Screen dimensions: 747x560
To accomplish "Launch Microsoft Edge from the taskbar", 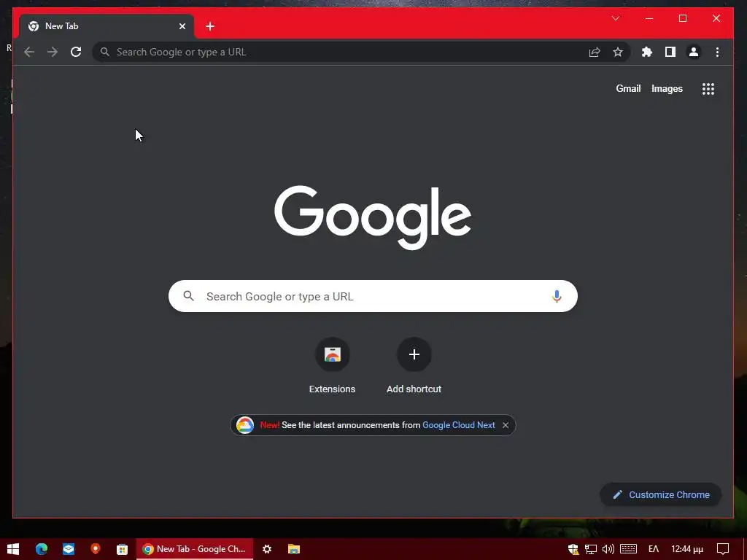I will pos(42,549).
